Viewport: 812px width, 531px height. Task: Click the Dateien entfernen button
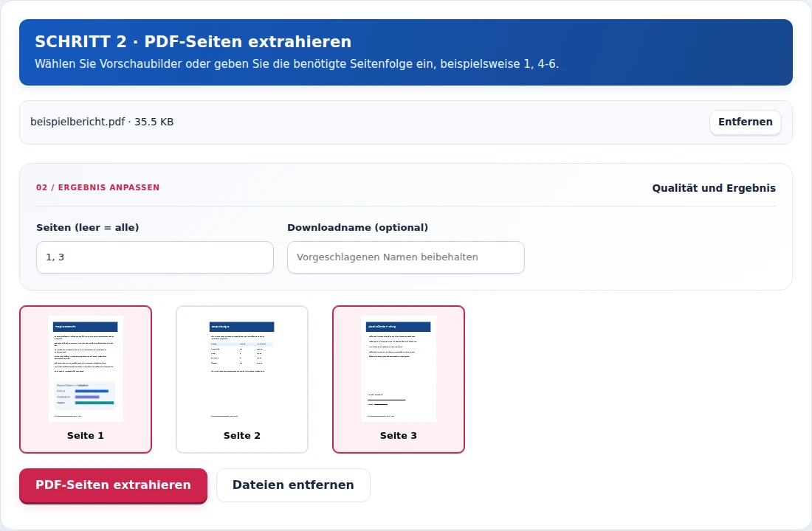point(293,485)
